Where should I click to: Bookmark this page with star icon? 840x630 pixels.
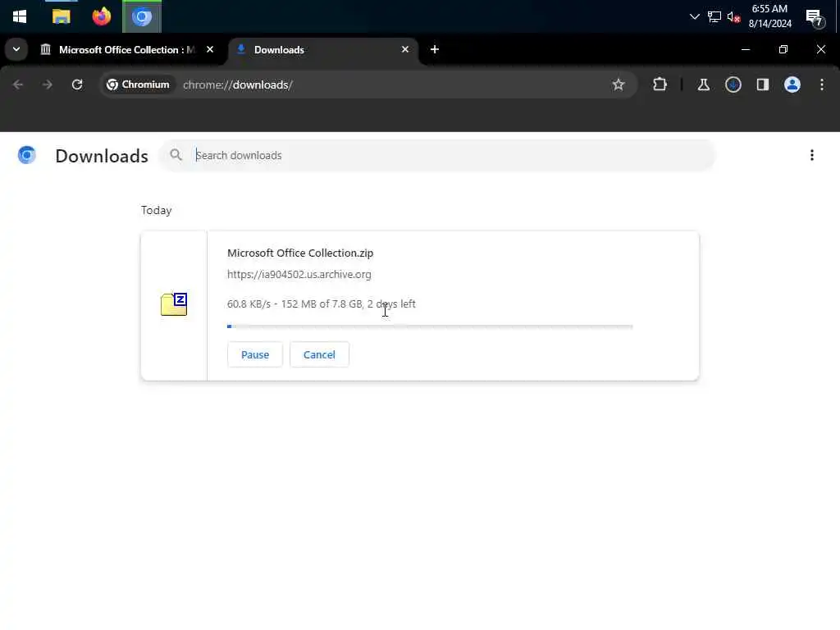click(x=619, y=84)
